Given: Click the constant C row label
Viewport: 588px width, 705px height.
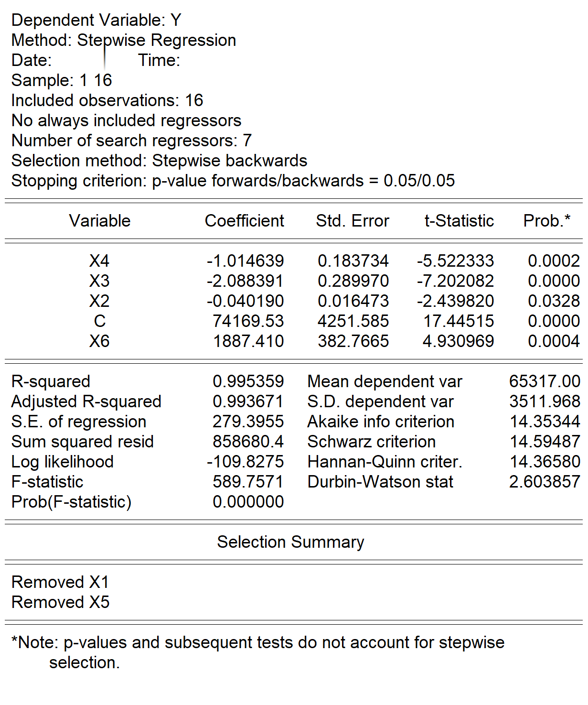Looking at the screenshot, I should click(x=99, y=321).
